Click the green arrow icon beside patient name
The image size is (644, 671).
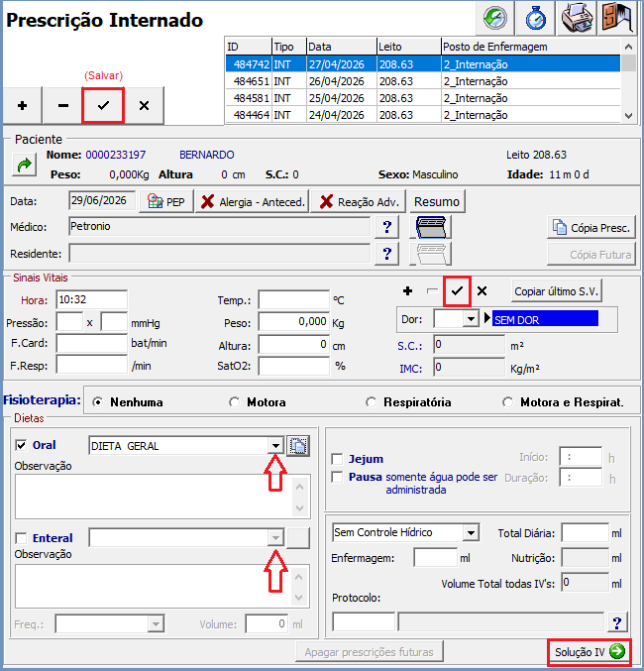tap(25, 165)
